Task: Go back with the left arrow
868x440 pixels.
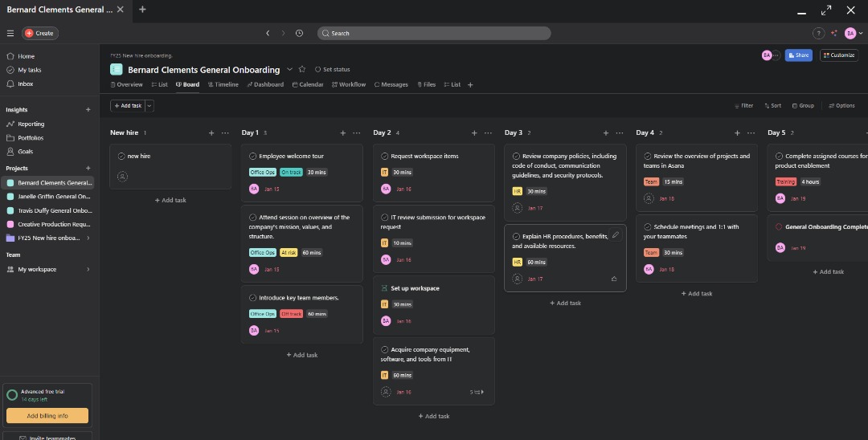Action: [268, 33]
